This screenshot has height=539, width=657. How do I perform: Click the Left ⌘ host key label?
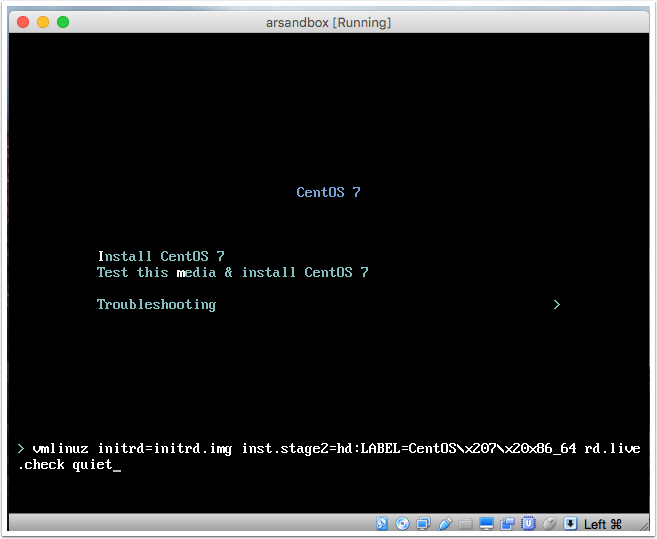(603, 524)
